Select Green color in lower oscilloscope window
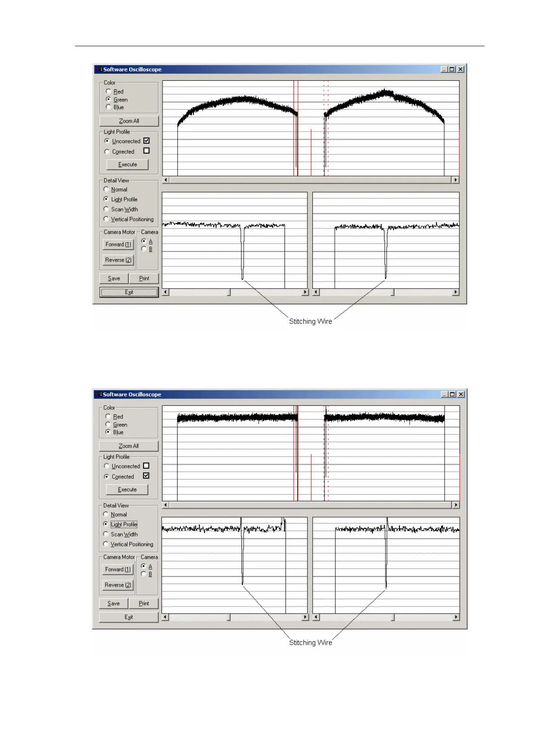 pos(108,424)
